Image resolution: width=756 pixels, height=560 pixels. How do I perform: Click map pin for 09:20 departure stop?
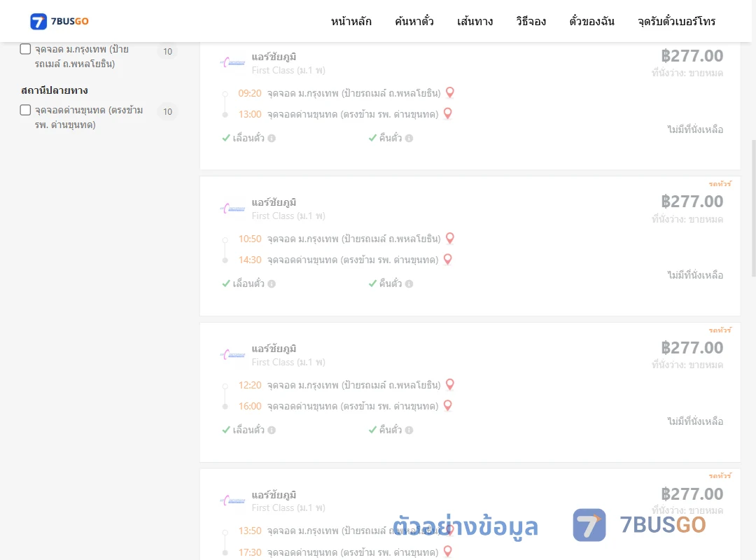tap(450, 92)
